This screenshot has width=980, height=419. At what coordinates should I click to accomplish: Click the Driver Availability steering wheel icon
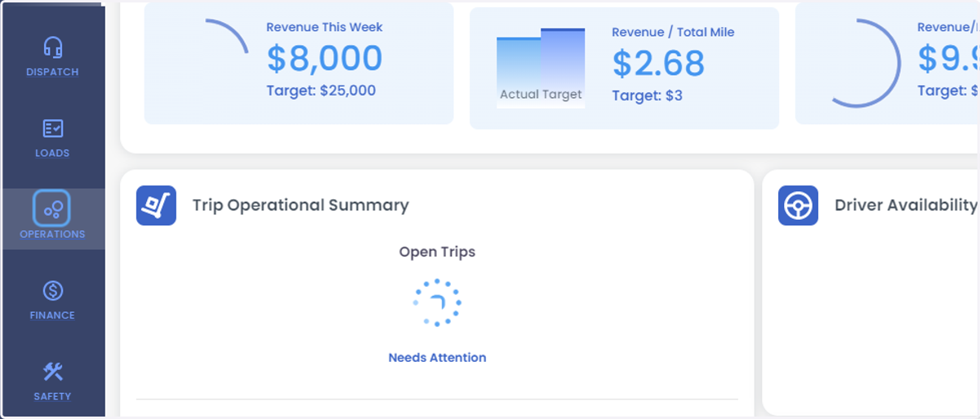(798, 205)
